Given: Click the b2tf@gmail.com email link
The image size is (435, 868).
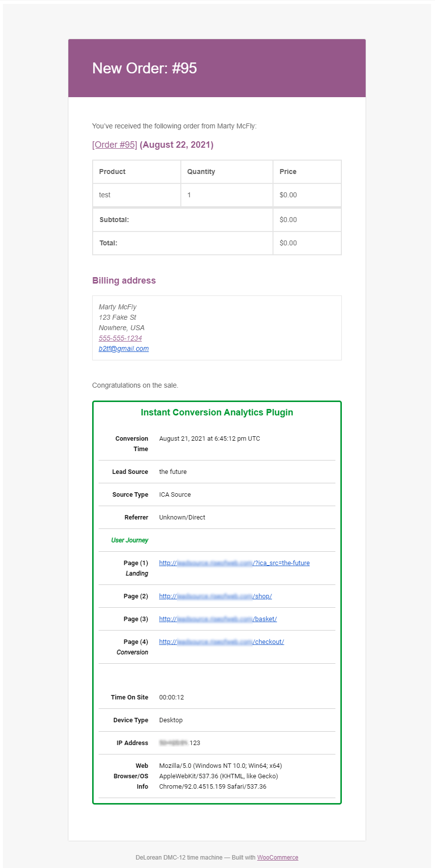Looking at the screenshot, I should (124, 348).
